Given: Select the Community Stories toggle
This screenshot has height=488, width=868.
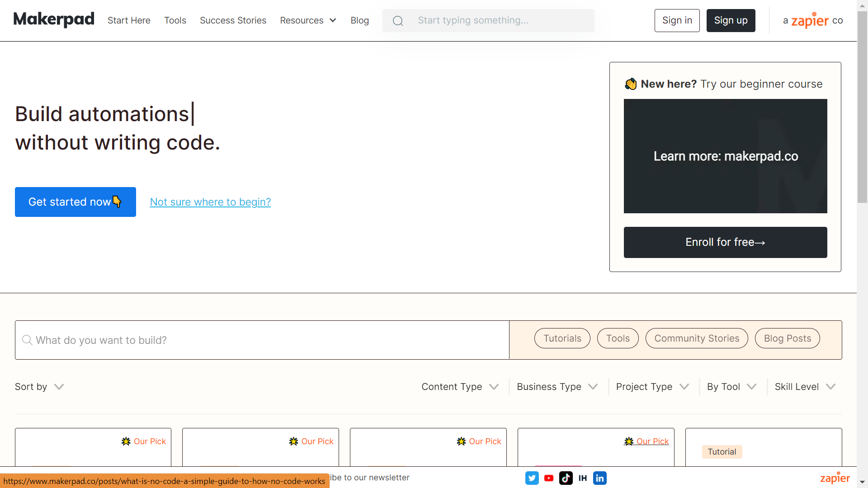Looking at the screenshot, I should tap(696, 338).
